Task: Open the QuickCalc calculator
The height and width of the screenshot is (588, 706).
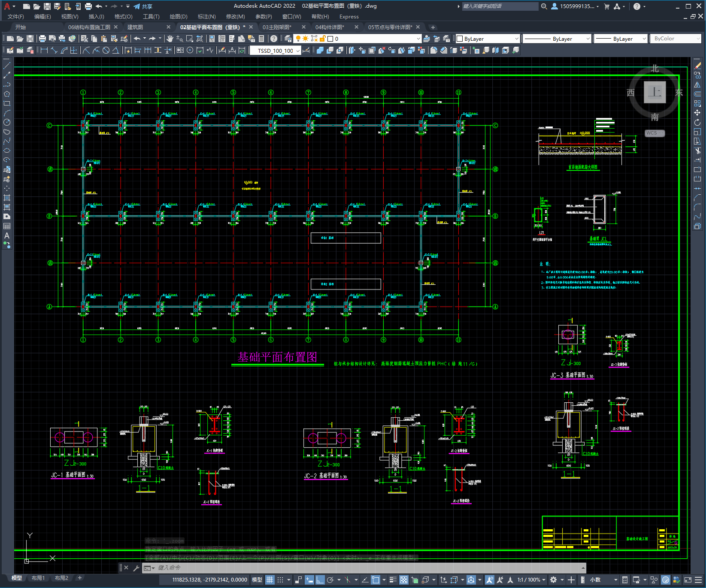Action: click(261, 39)
